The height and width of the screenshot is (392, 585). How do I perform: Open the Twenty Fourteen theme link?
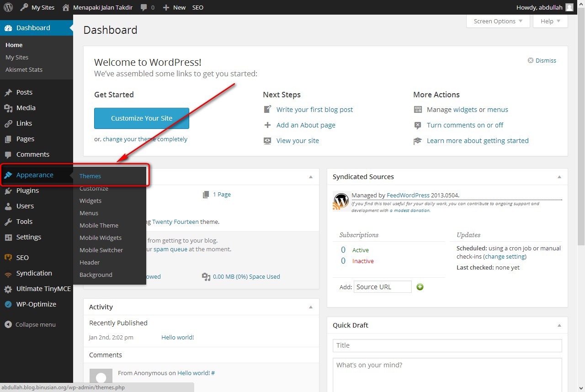tap(175, 222)
